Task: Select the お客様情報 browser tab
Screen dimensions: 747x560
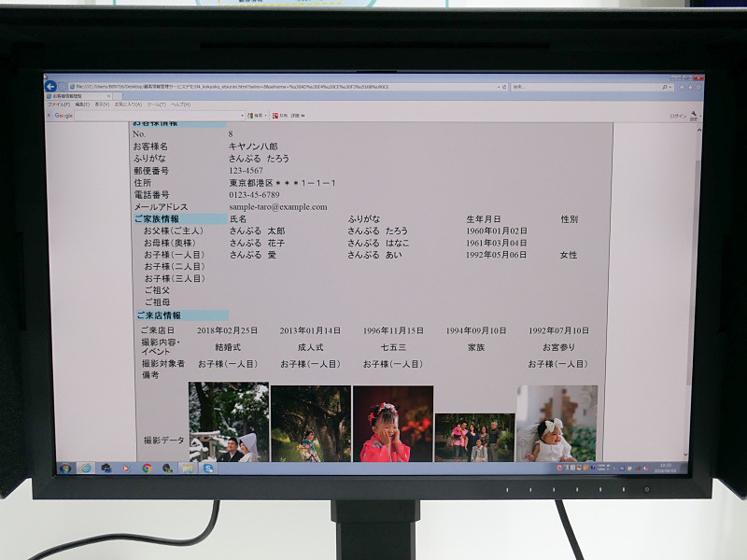Action: (x=77, y=96)
